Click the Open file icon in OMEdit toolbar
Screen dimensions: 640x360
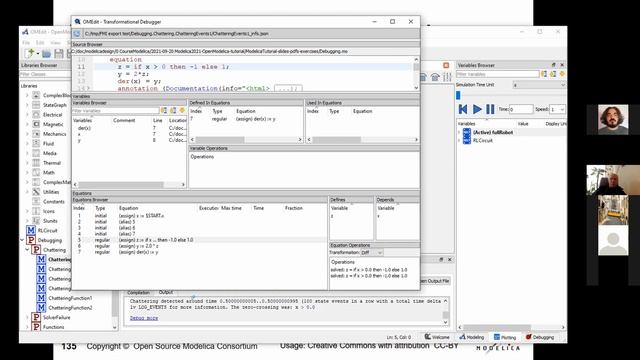click(x=46, y=53)
